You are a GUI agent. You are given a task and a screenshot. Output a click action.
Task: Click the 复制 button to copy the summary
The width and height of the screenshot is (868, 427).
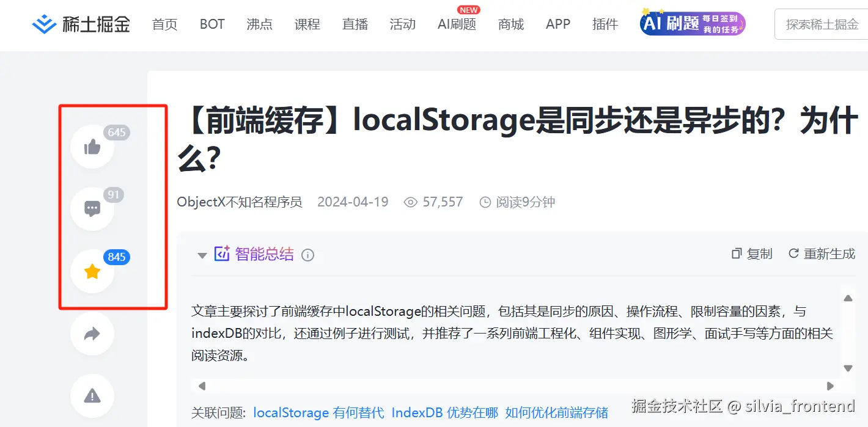[751, 254]
